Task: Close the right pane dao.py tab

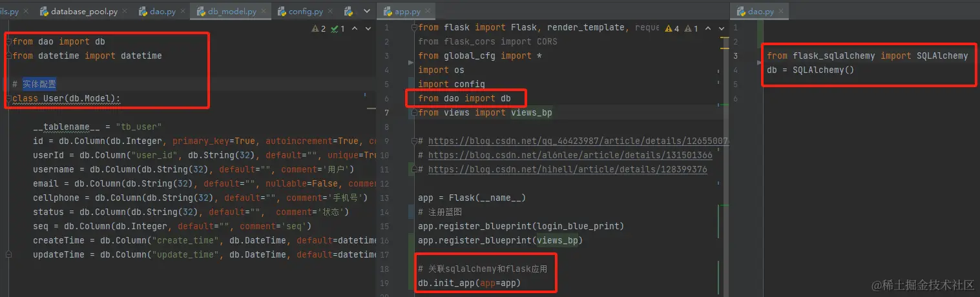Action: (781, 12)
